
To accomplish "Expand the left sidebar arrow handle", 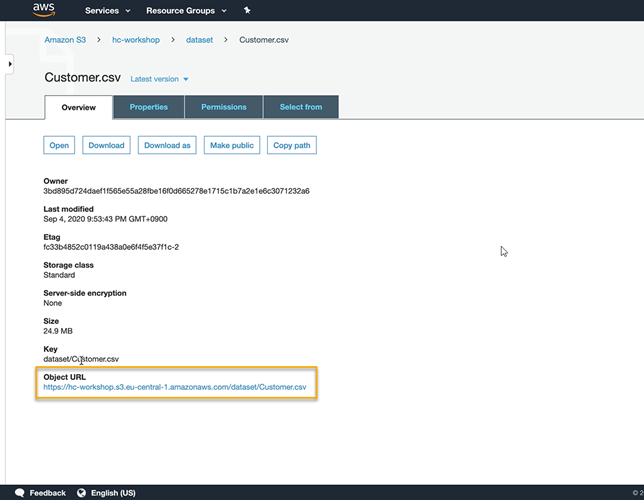I will [x=9, y=64].
